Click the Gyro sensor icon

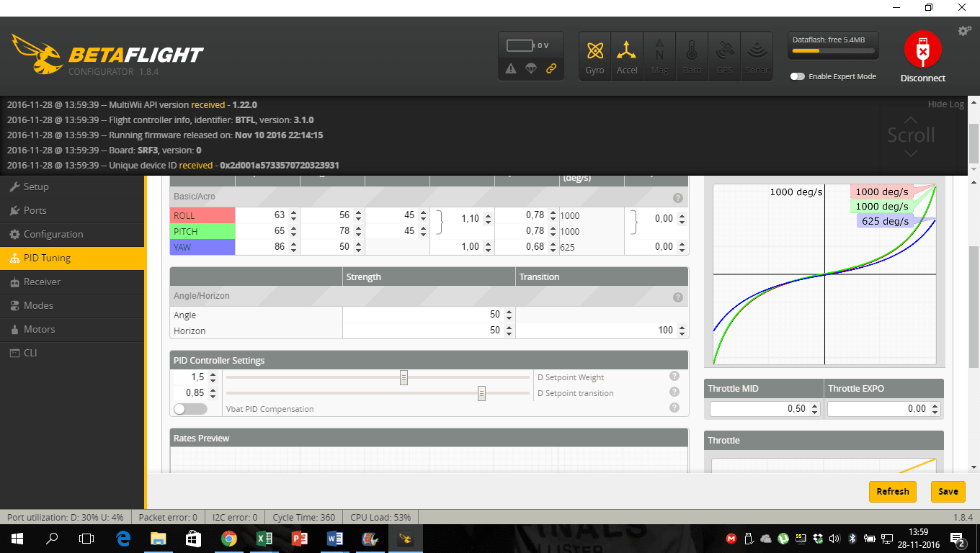tap(595, 56)
